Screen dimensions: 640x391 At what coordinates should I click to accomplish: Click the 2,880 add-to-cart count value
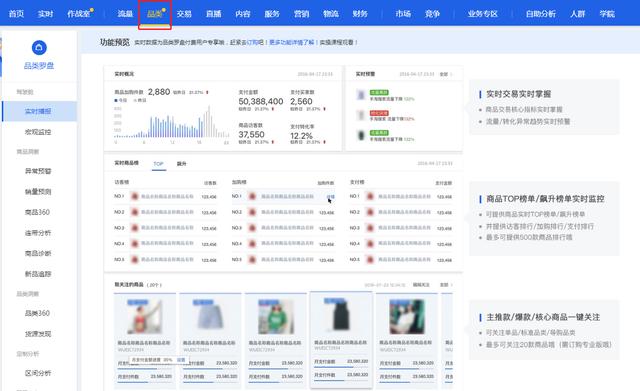click(x=159, y=92)
